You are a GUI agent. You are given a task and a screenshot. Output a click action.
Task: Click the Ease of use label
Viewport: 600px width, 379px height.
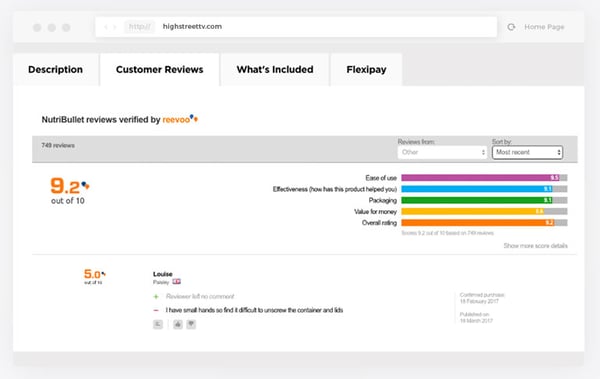[381, 178]
